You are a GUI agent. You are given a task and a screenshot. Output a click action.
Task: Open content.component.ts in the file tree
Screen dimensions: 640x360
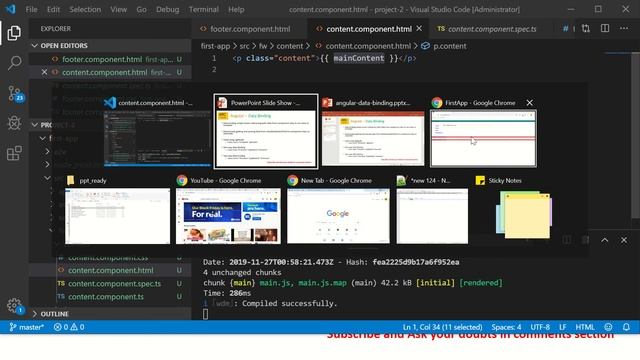click(110, 297)
